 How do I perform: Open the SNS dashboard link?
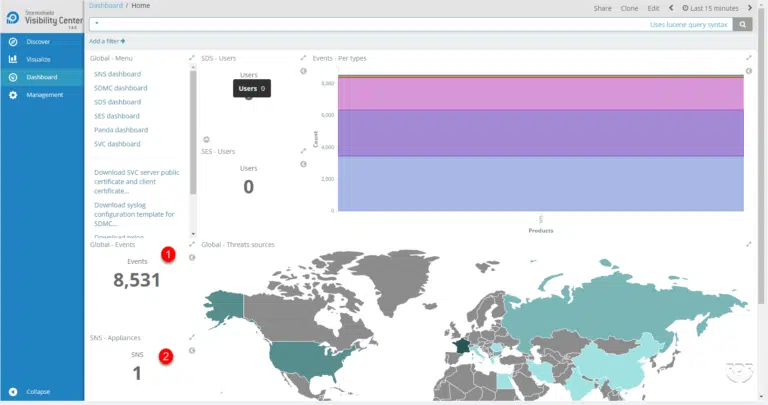tap(118, 74)
